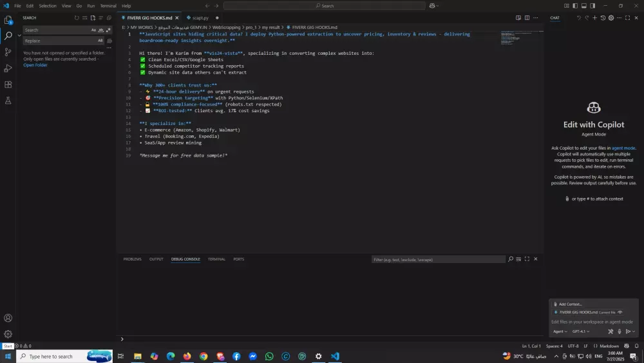Refresh search results in Search panel
The width and height of the screenshot is (644, 363).
77,17
